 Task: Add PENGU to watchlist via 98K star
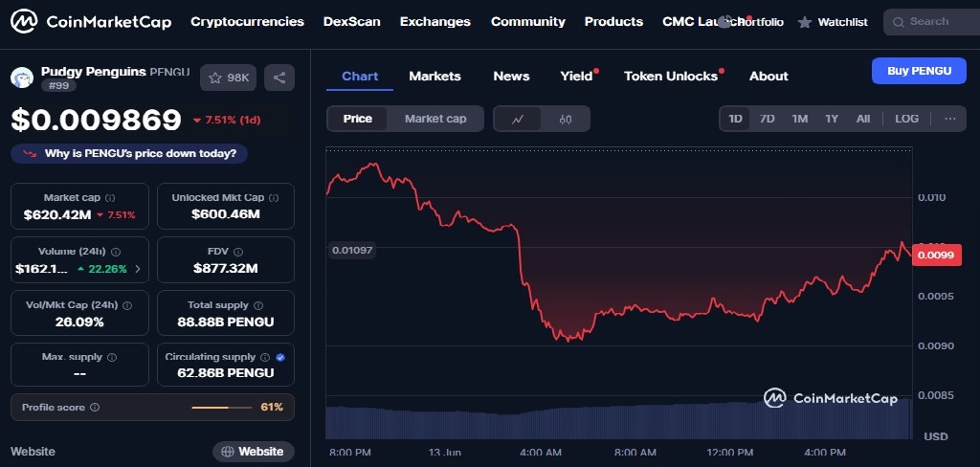point(228,78)
